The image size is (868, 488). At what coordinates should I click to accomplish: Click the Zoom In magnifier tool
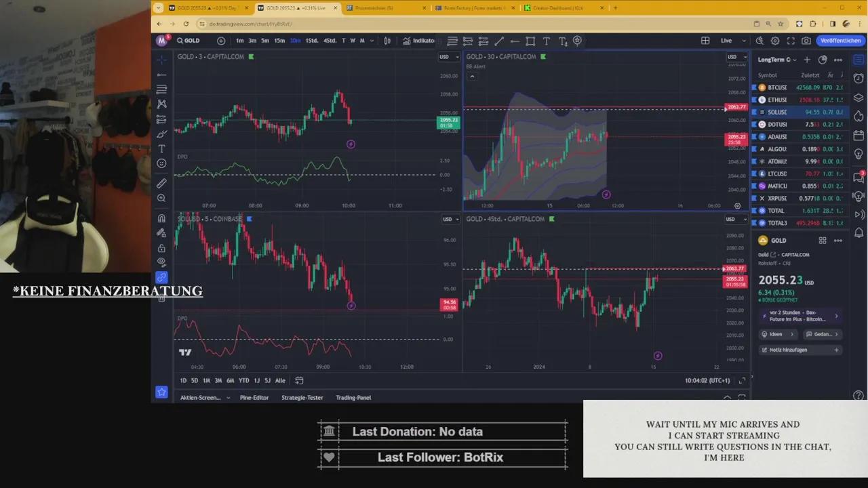(161, 199)
